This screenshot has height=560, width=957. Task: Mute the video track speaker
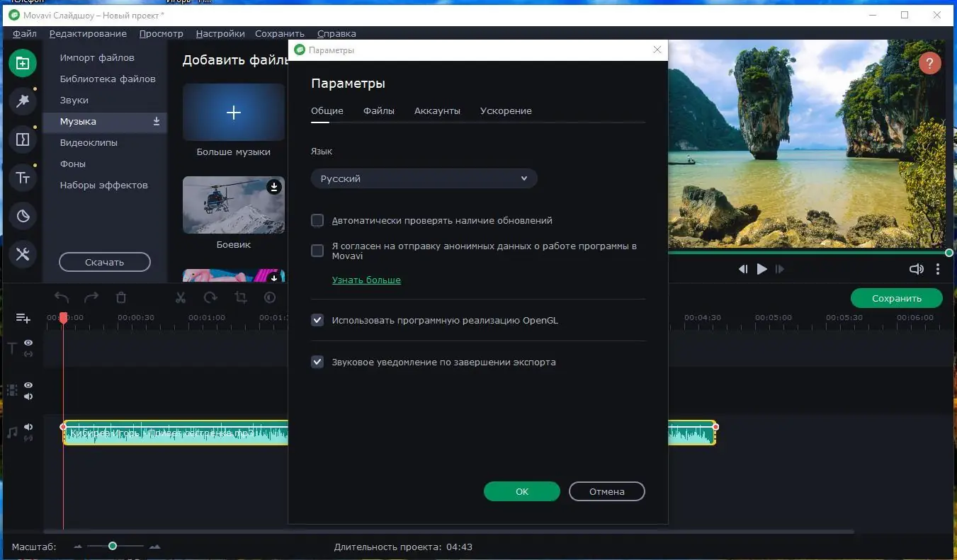(28, 396)
